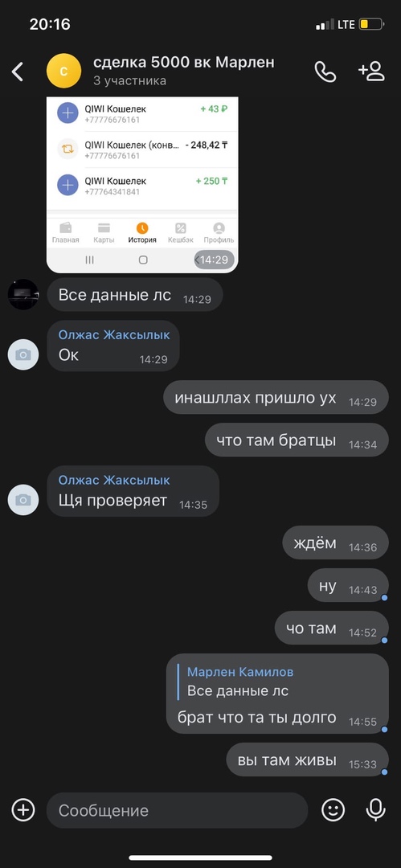Viewport: 401px width, 868px height.
Task: Tap Кешбэк tab in the screenshot
Action: (x=181, y=233)
